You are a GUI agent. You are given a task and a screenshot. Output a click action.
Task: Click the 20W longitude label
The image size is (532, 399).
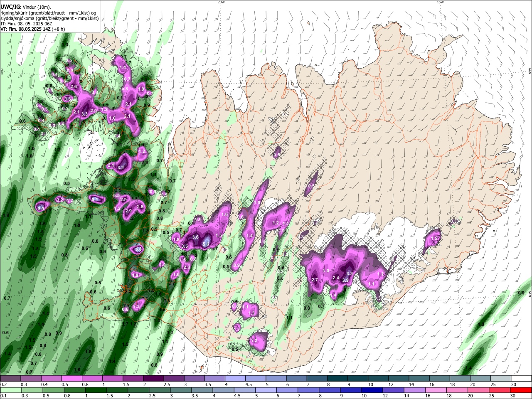221,2
